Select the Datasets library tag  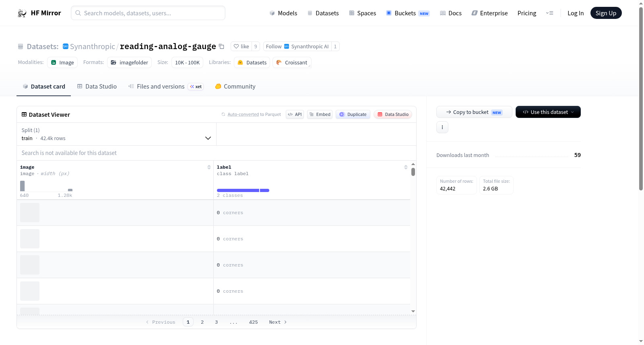252,62
